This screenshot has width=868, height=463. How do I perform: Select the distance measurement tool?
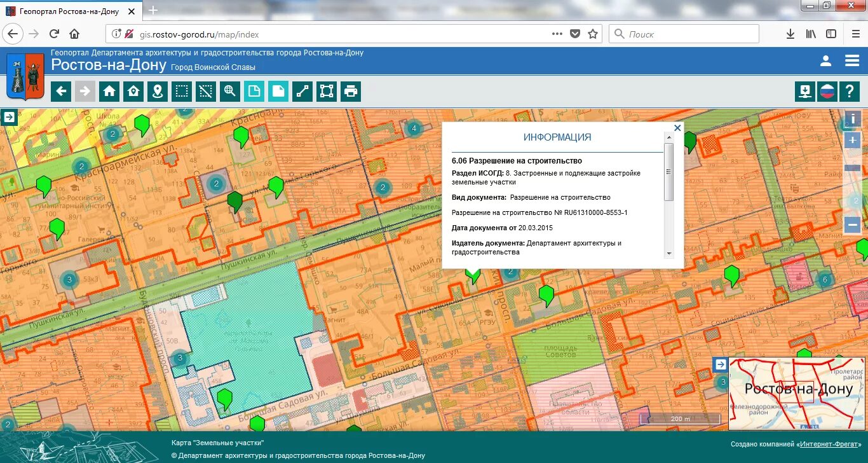pos(302,92)
